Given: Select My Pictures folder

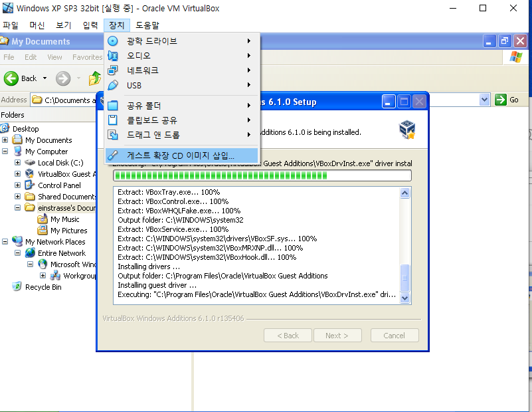Looking at the screenshot, I should click(68, 231).
